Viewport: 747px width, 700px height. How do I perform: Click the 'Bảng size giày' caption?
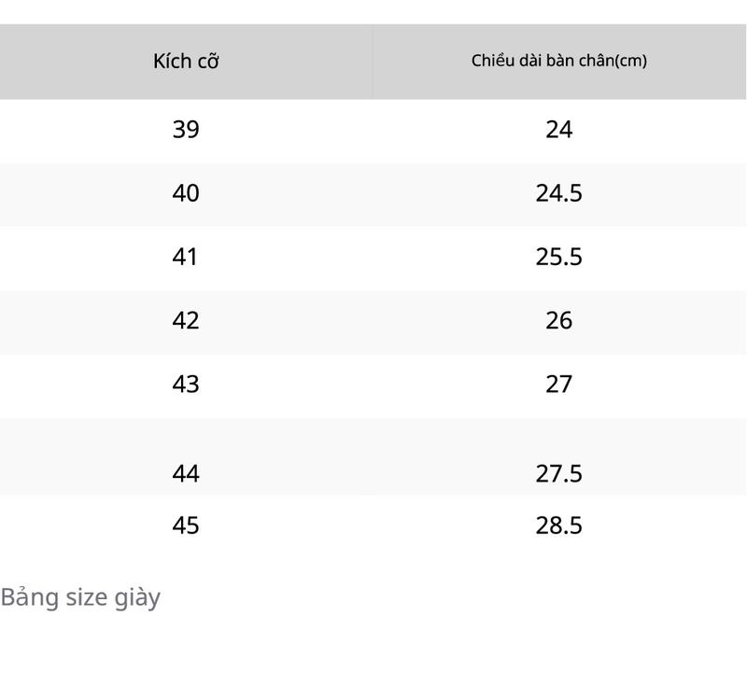[x=80, y=597]
